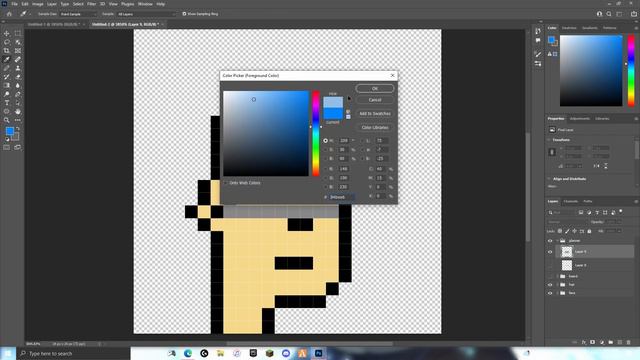
Task: Select the R red radio button
Action: point(325,169)
